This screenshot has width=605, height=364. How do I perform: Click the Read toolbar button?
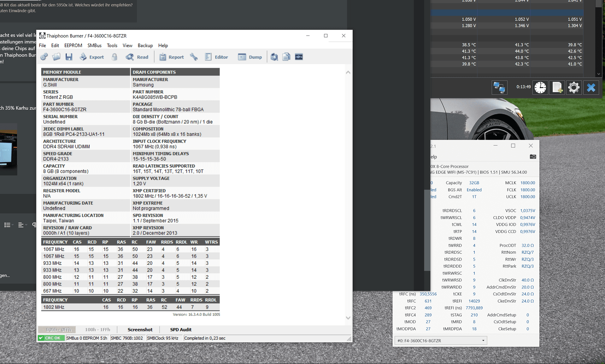(x=137, y=57)
